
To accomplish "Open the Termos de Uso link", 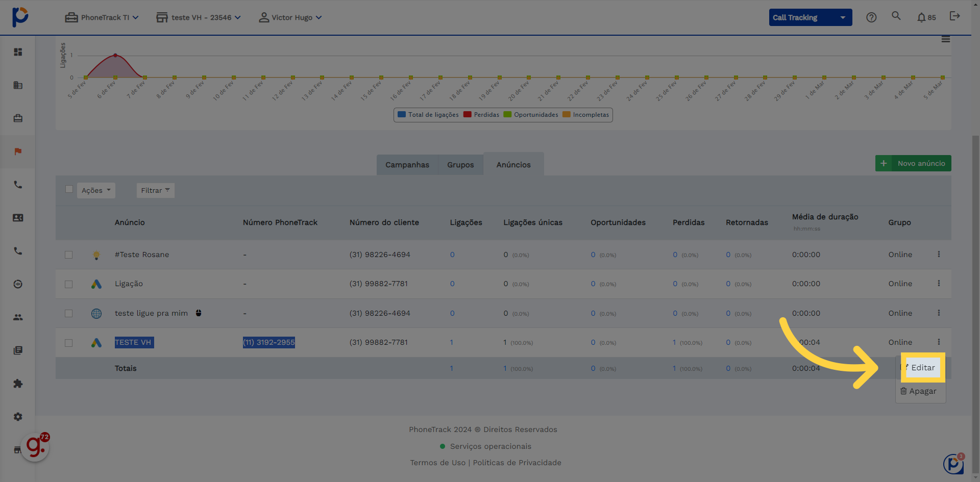I will pyautogui.click(x=438, y=463).
